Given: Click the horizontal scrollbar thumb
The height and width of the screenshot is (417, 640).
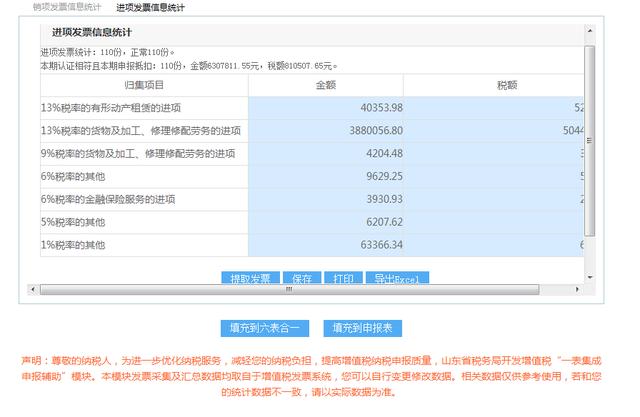Looking at the screenshot, I should point(289,289).
